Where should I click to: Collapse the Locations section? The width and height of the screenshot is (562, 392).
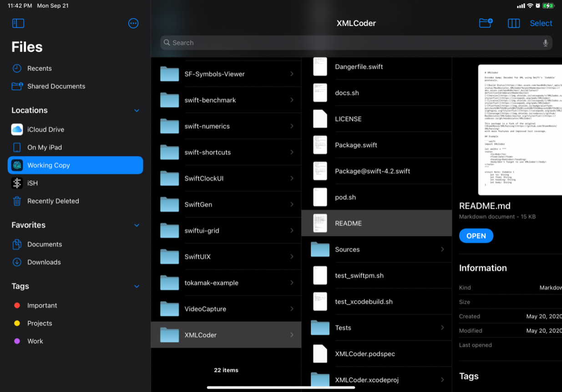coord(137,111)
